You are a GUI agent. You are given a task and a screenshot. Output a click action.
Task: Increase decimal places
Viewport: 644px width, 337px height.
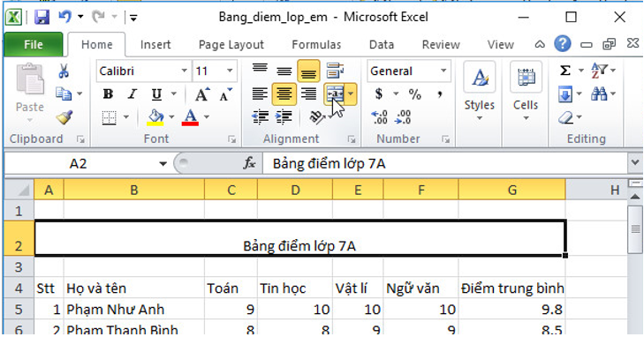[379, 117]
